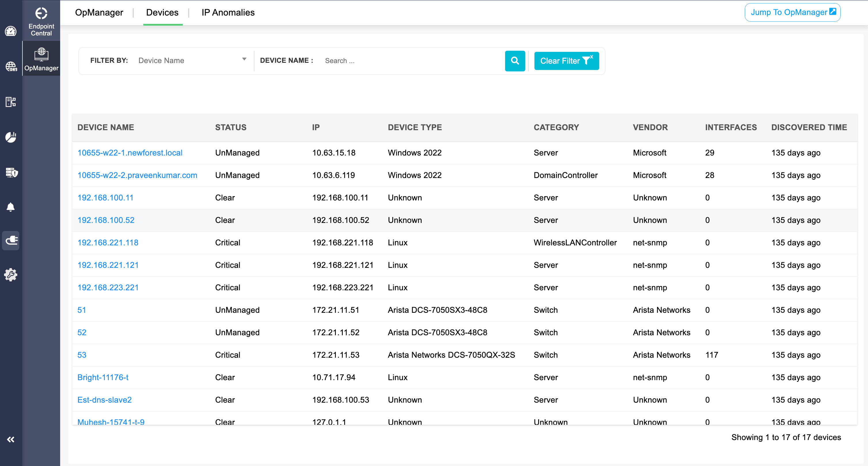This screenshot has width=868, height=466.
Task: Open the dashboard speedometer icon in sidebar
Action: click(10, 31)
